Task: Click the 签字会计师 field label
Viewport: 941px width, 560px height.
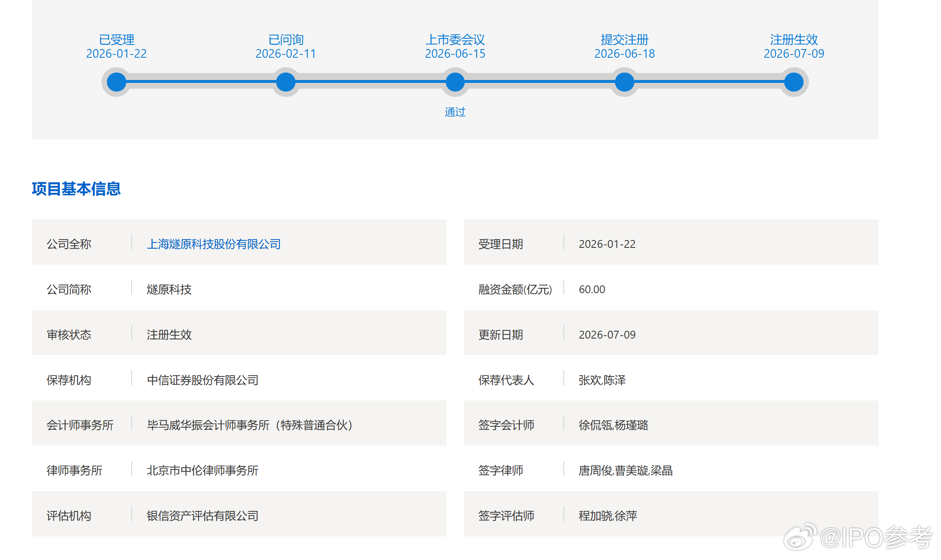Action: pyautogui.click(x=506, y=425)
